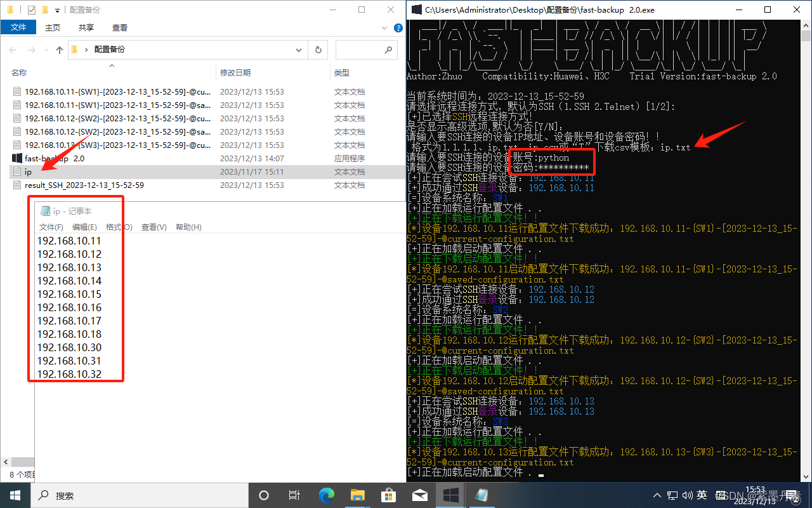Click the Notepad icon in ip - 记事本 title

pyautogui.click(x=45, y=211)
